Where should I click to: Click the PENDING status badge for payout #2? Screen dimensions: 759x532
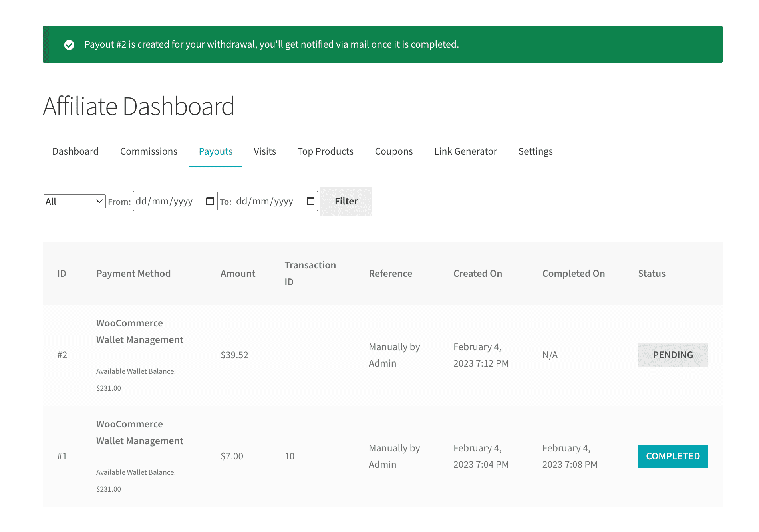click(673, 355)
